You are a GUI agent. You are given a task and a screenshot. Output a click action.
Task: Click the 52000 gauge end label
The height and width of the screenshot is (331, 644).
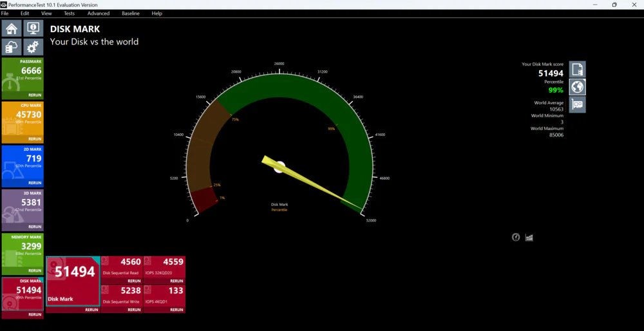(371, 220)
